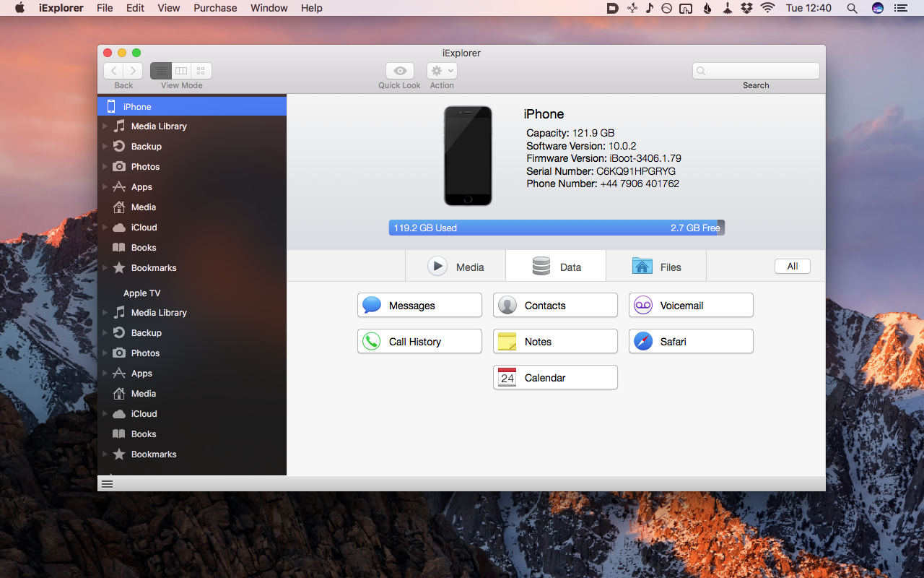
Task: Go back with the left arrow button
Action: (113, 71)
